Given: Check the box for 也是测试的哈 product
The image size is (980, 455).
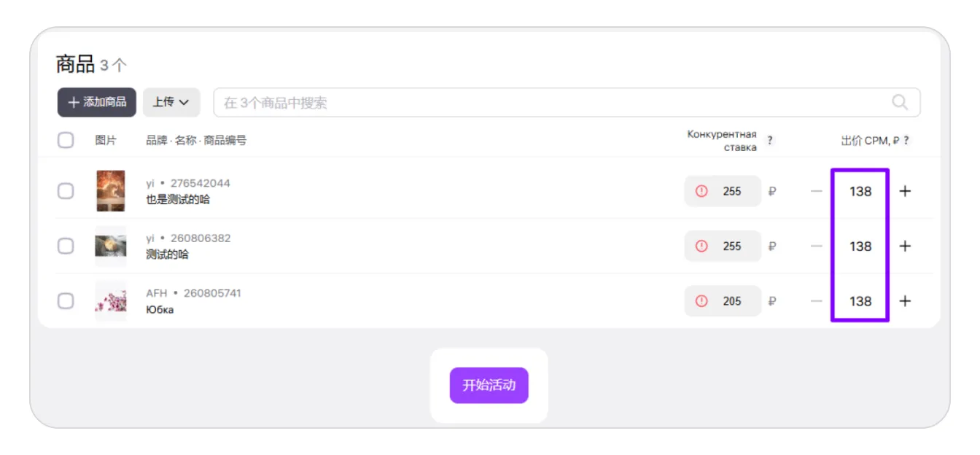Looking at the screenshot, I should tap(66, 191).
